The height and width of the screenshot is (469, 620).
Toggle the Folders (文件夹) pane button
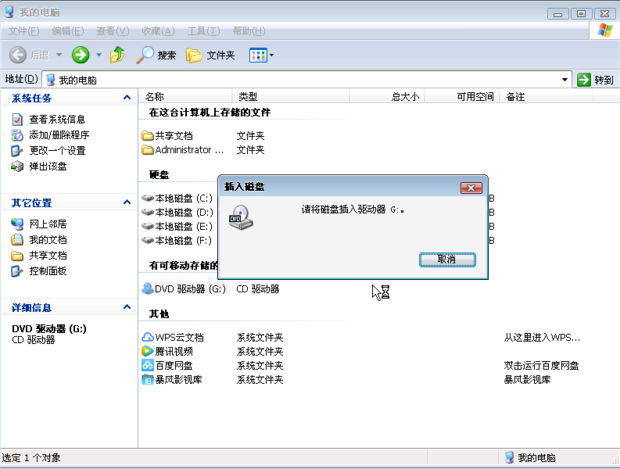210,55
